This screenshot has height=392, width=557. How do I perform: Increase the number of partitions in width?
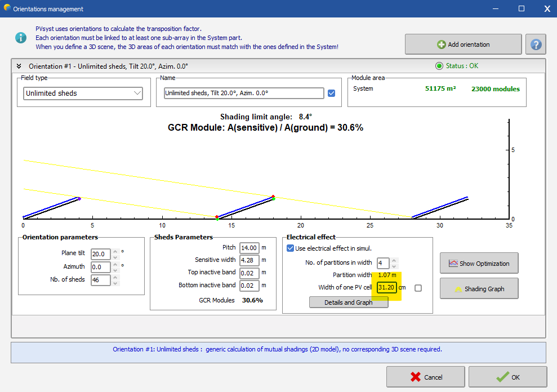pyautogui.click(x=395, y=260)
